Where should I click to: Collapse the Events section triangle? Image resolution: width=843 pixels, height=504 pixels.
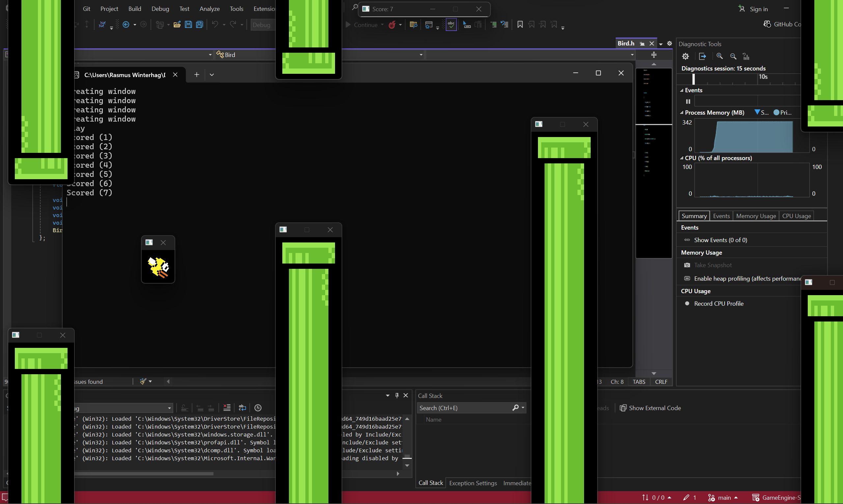[682, 90]
